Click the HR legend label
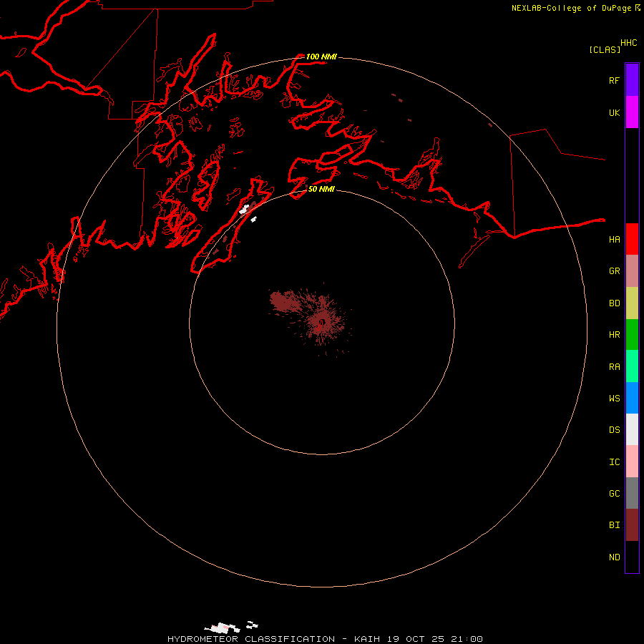 (614, 335)
